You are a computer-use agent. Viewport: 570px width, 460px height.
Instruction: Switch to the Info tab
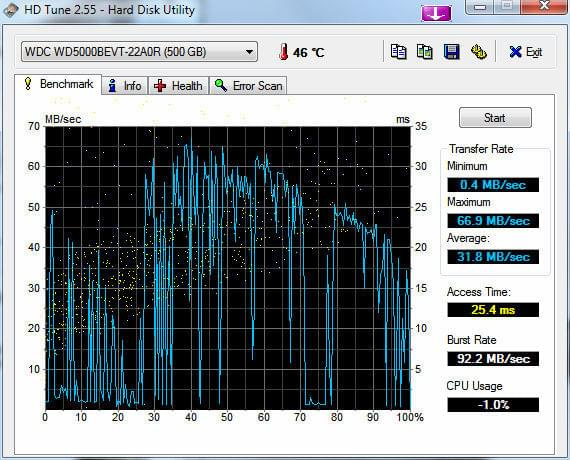(x=125, y=86)
